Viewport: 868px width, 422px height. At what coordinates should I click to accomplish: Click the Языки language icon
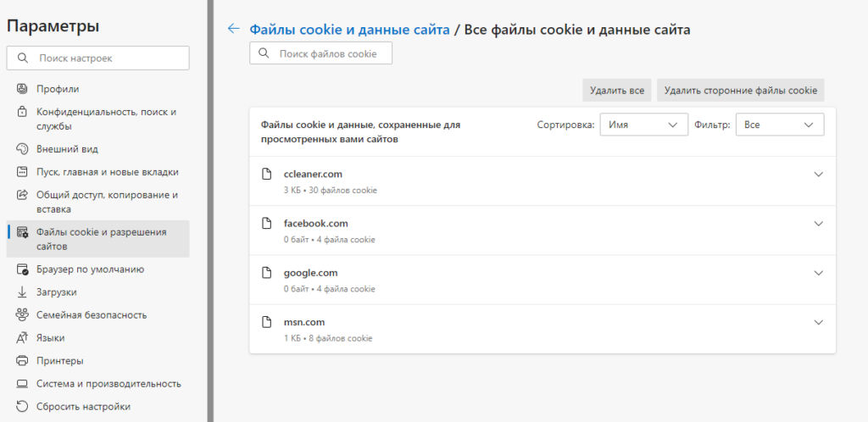pyautogui.click(x=23, y=338)
